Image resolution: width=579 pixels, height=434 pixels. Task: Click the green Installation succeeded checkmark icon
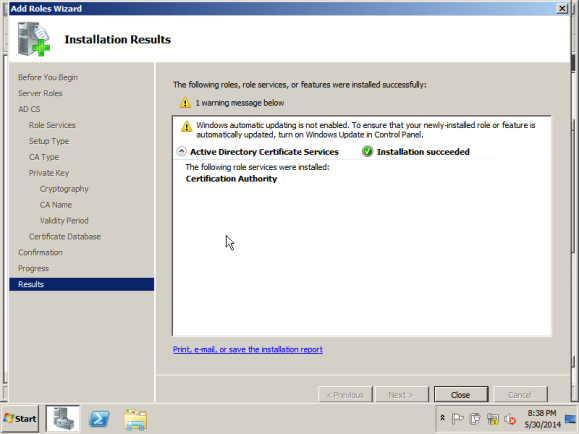367,151
